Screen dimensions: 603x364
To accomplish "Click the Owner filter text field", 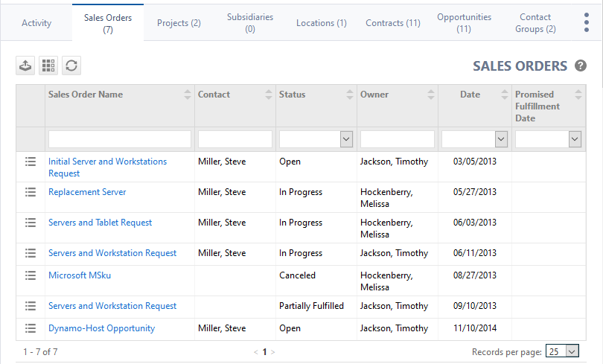I will (x=398, y=139).
